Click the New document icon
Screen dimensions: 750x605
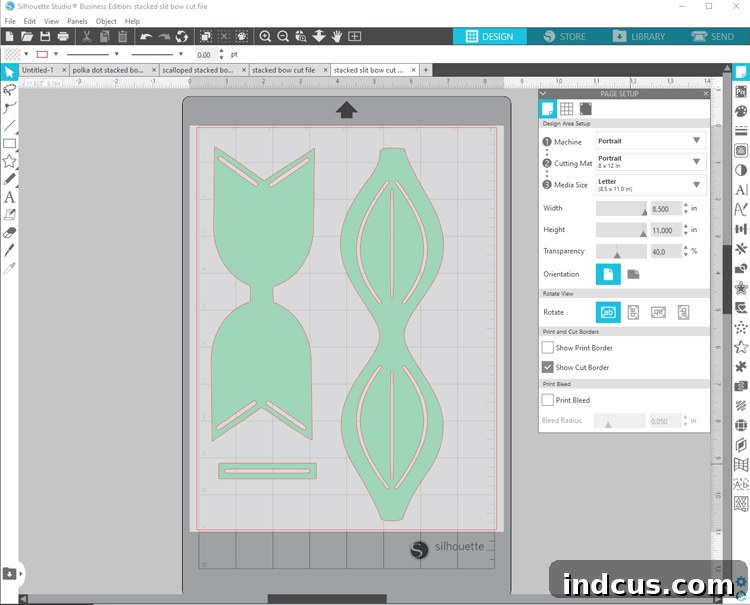coord(9,36)
